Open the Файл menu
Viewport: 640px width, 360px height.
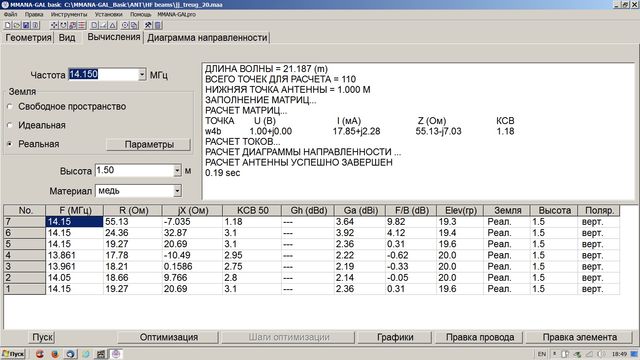11,14
